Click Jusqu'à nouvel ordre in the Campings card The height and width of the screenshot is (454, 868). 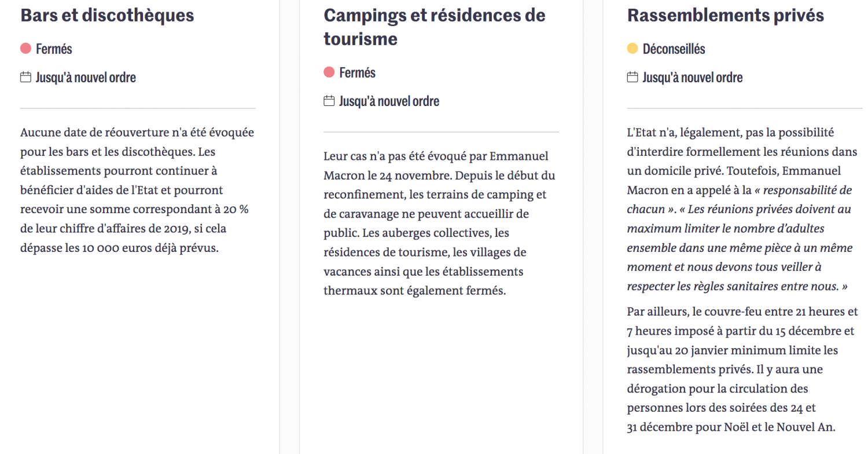(x=389, y=101)
